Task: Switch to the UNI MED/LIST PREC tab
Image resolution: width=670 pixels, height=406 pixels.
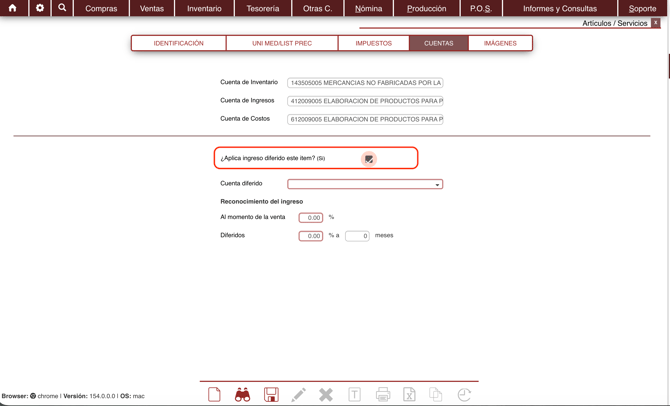Action: click(x=282, y=43)
